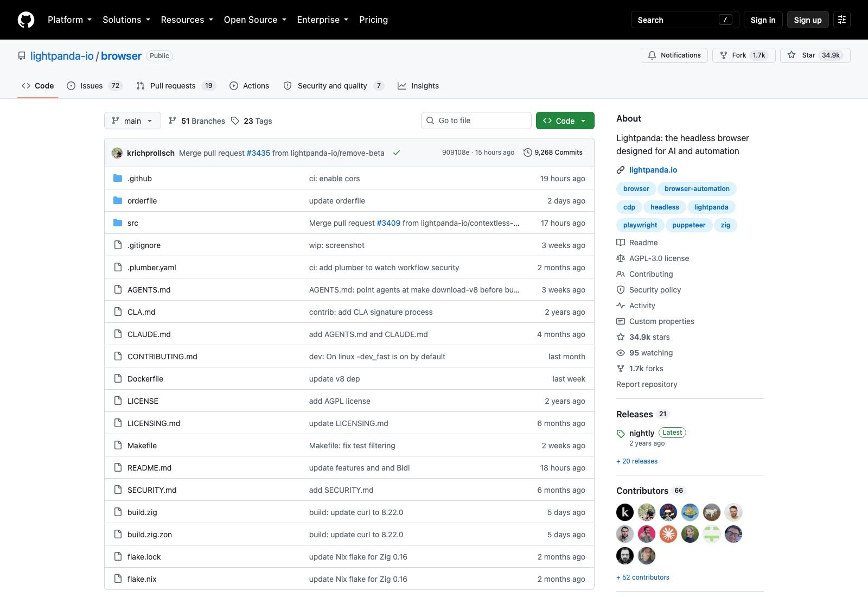Screen dimensions: 868x597
Task: Open the global settings sliders icon beside Sign up
Action: 842,20
